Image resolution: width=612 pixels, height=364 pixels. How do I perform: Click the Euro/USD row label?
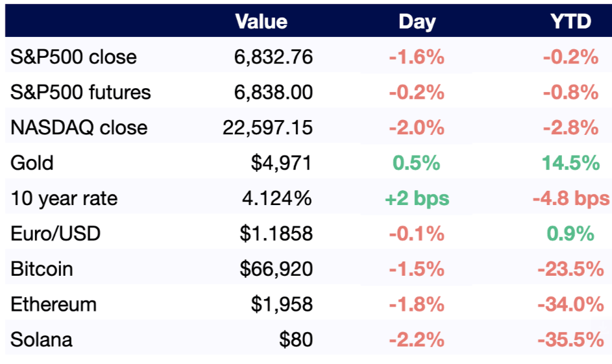(55, 233)
